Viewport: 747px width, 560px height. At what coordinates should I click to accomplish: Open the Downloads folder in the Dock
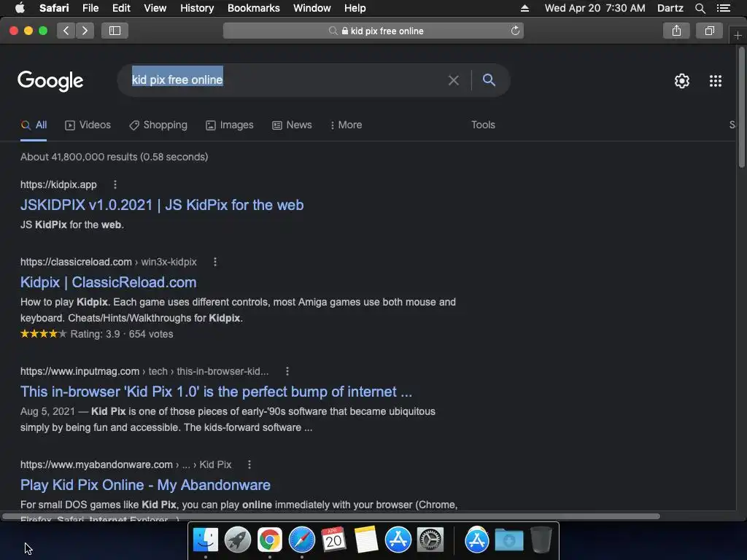(508, 540)
